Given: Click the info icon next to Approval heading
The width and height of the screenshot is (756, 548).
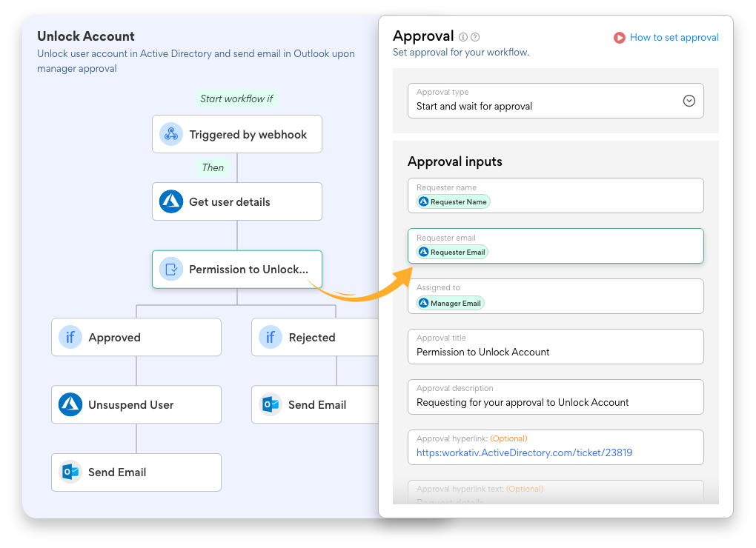Looking at the screenshot, I should click(464, 36).
